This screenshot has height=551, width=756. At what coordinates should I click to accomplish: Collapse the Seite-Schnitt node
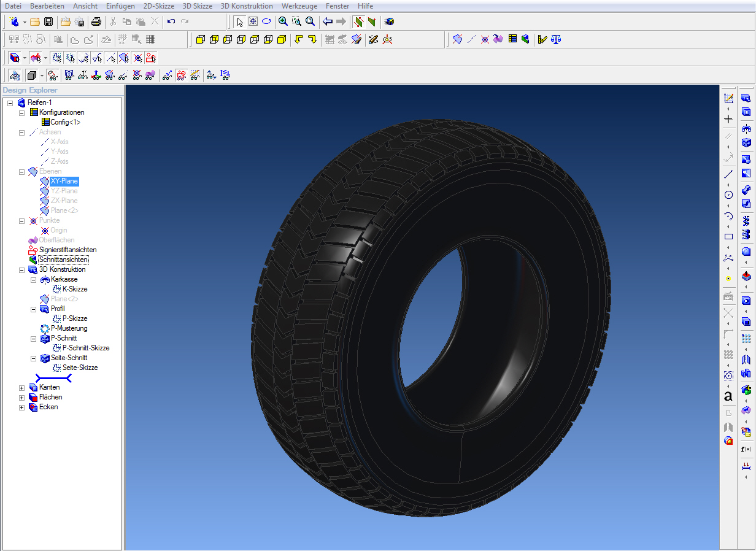pos(34,358)
